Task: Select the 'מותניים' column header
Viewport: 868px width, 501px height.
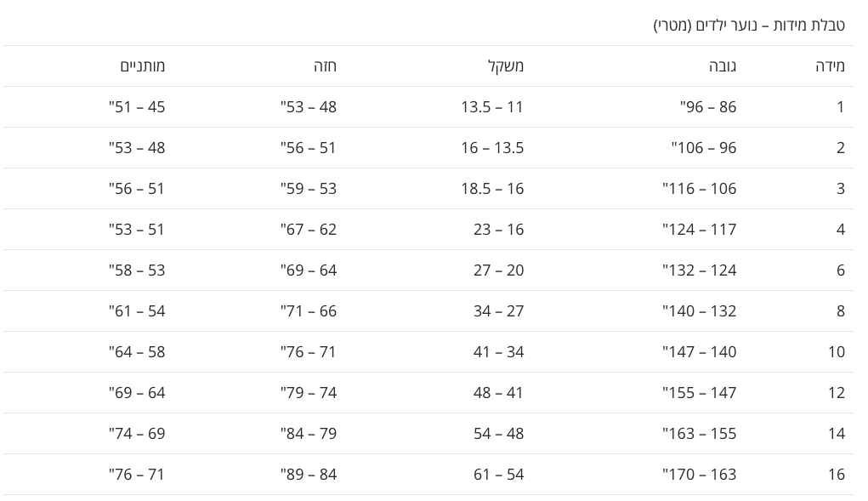Action: [143, 65]
